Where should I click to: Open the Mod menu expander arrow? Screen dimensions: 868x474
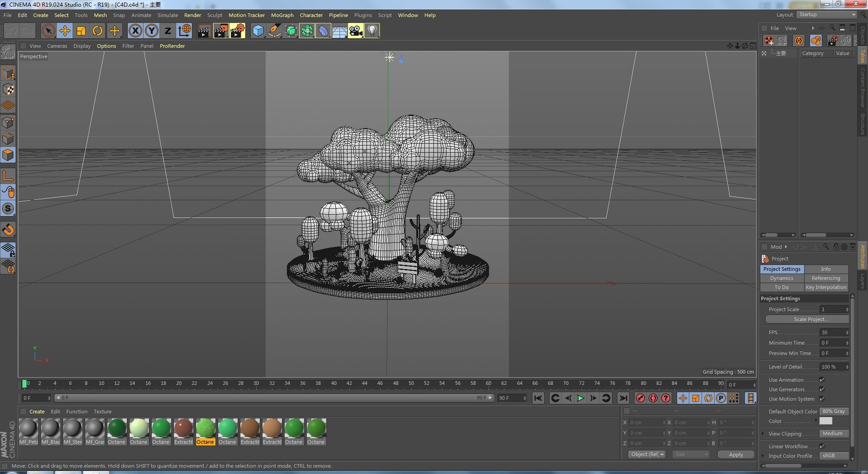(786, 247)
